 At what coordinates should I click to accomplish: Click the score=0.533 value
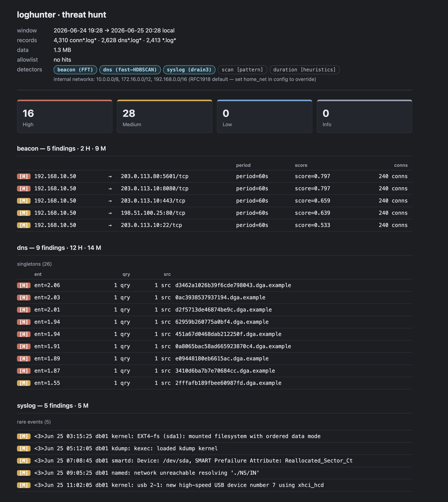[x=312, y=225]
